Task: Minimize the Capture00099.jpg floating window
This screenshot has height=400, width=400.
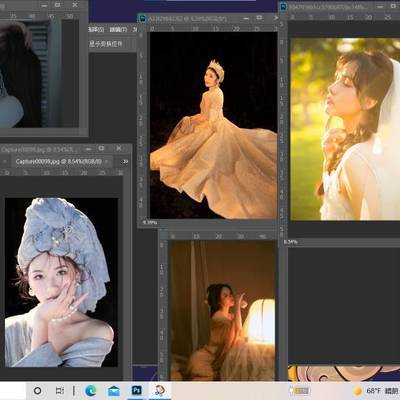Action: pos(88,149)
